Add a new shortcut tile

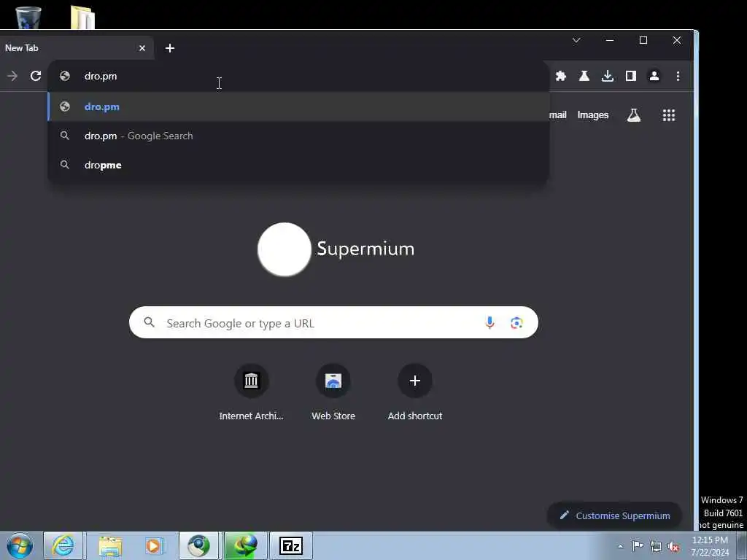pos(415,393)
